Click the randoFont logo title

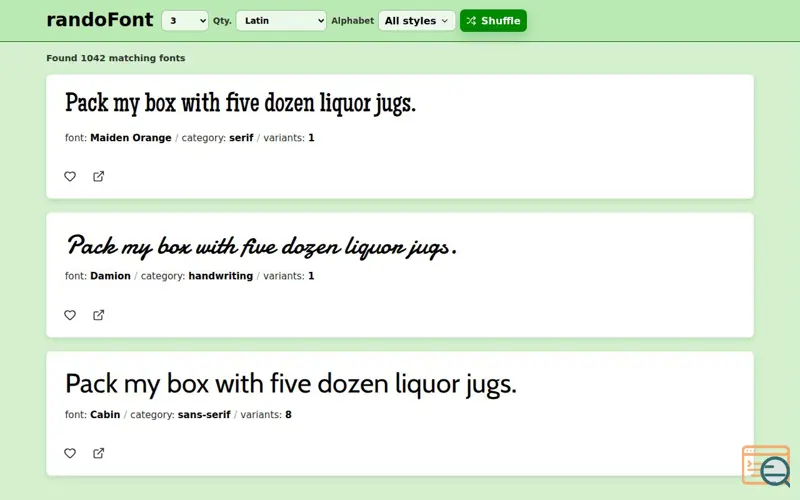[x=99, y=20]
